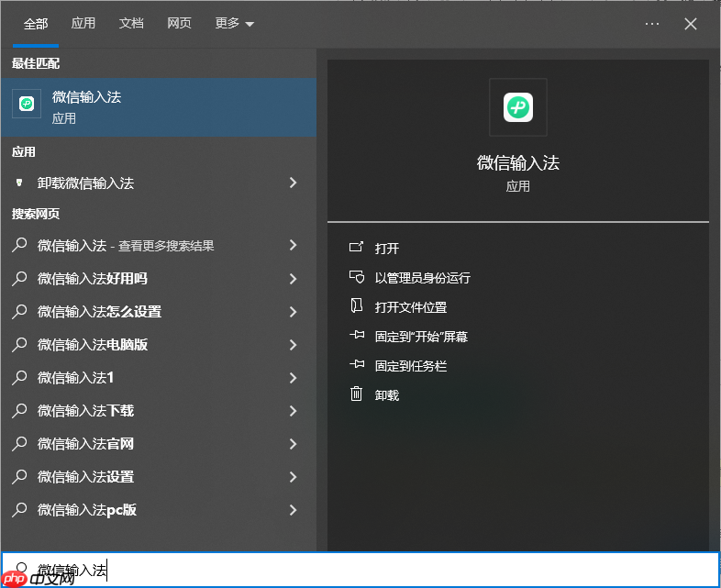Click 打开 to launch the app
The image size is (721, 588).
click(x=387, y=249)
